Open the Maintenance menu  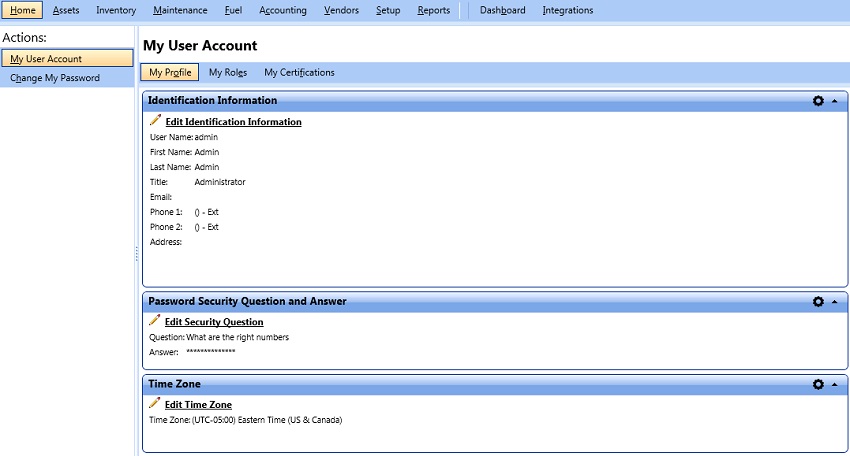pos(180,10)
